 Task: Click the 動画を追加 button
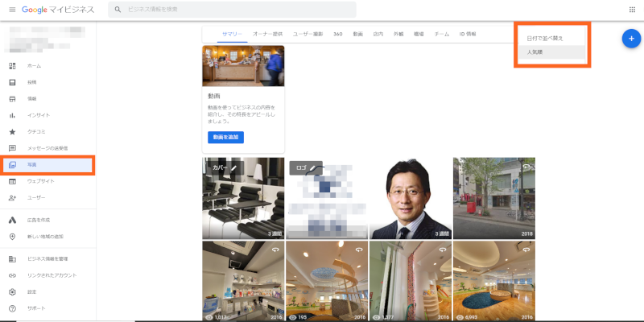pos(225,138)
